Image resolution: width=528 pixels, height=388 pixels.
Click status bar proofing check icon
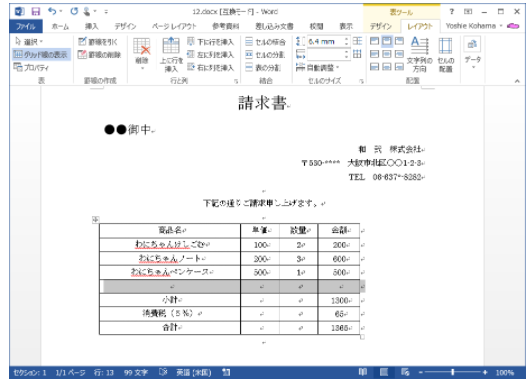pos(163,372)
